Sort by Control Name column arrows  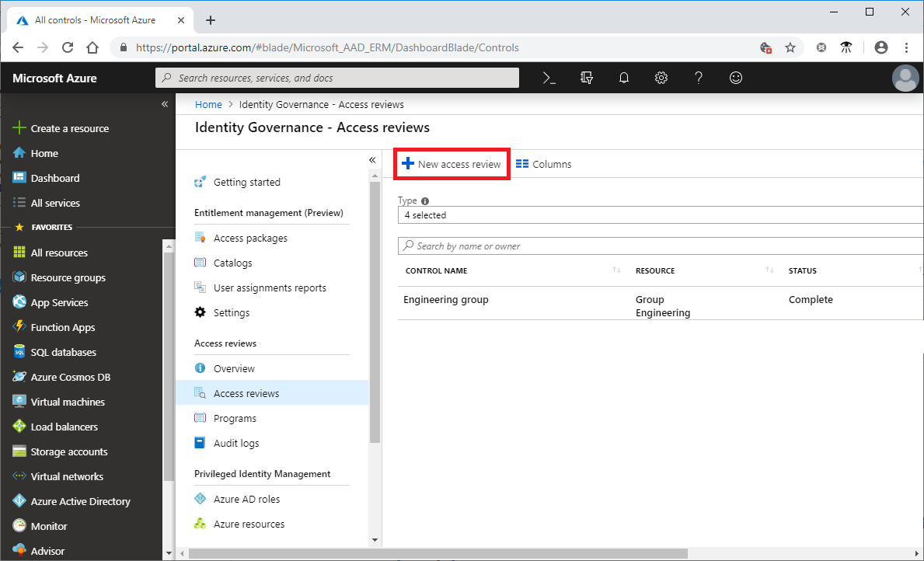pyautogui.click(x=616, y=270)
